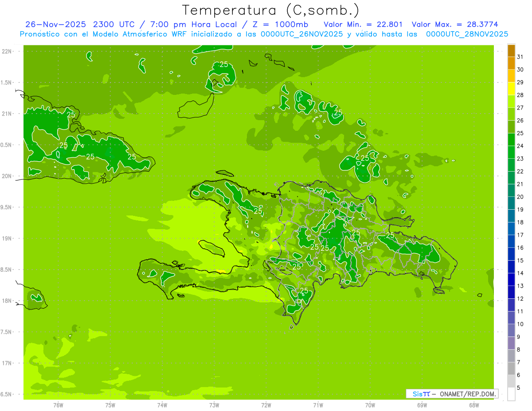The height and width of the screenshot is (411, 532).
Task: Click the '0000UTC_26NOV2025' initialization time text
Action: point(301,34)
